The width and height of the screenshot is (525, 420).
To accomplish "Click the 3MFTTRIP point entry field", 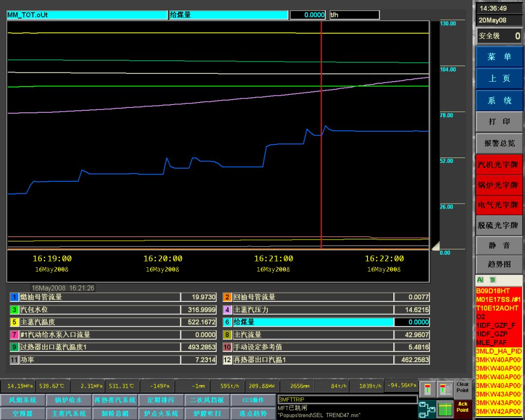I will pos(347,400).
